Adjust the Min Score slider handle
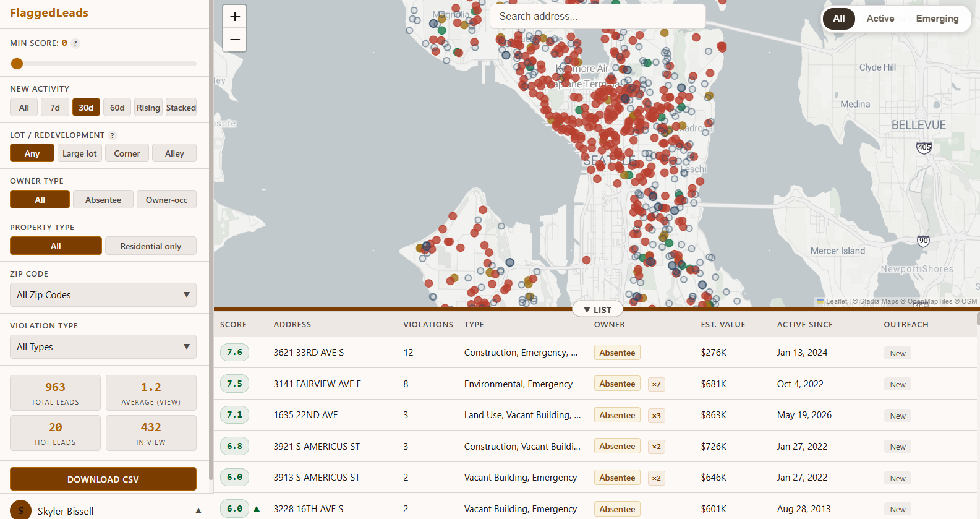The image size is (980, 519). [x=17, y=64]
